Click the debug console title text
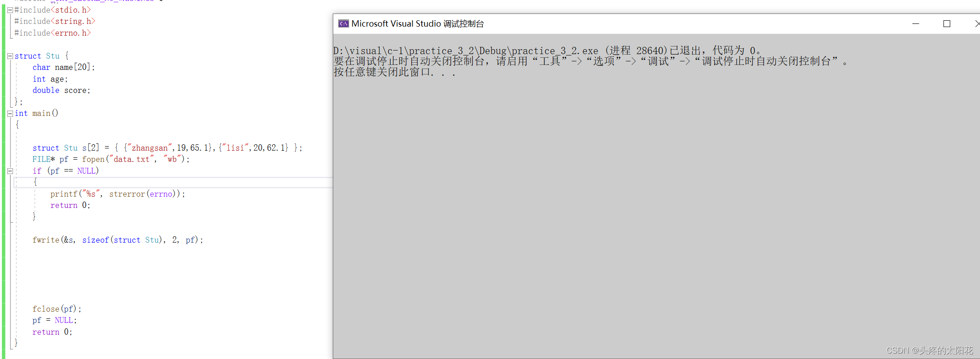This screenshot has height=359, width=980. (x=418, y=23)
